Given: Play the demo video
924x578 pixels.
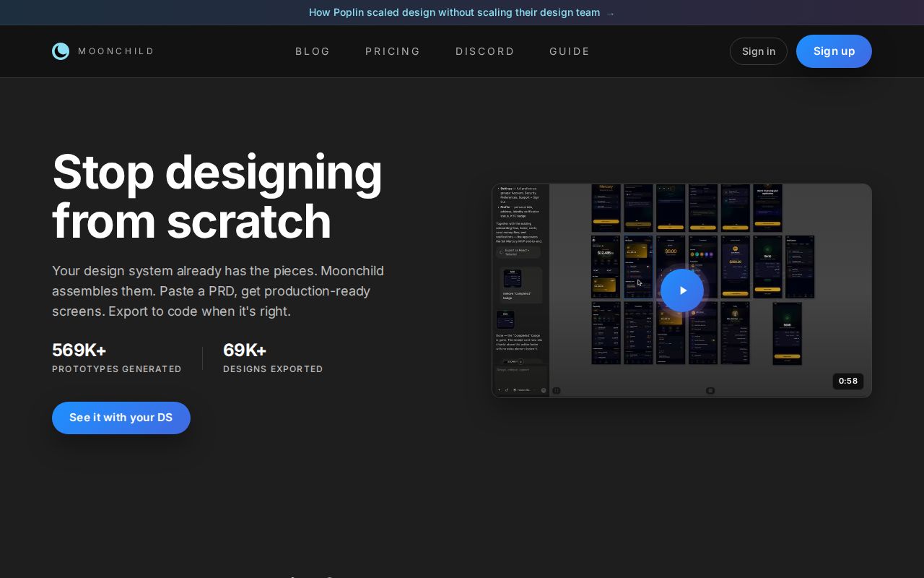Looking at the screenshot, I should 682,290.
